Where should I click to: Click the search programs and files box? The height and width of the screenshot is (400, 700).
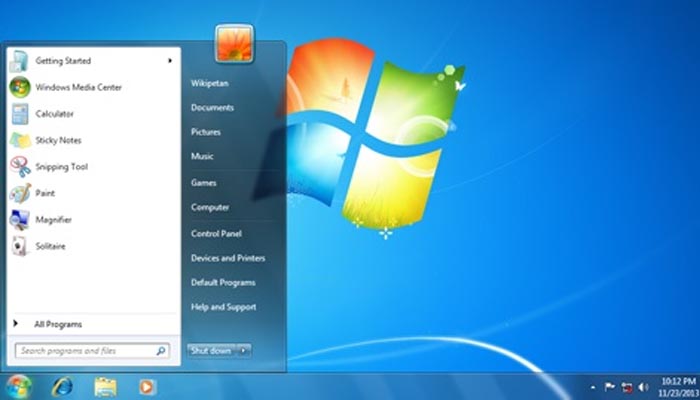92,351
